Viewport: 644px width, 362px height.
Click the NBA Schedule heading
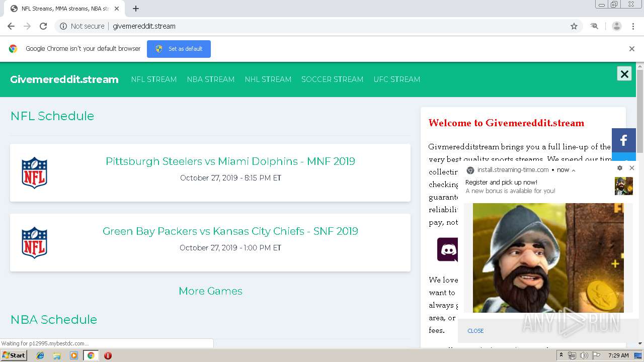pyautogui.click(x=54, y=320)
